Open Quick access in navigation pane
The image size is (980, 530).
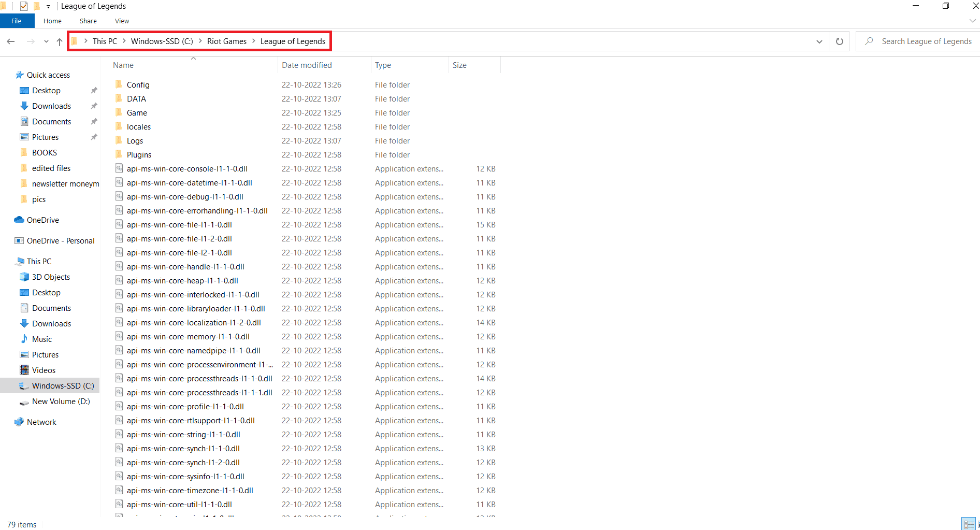pos(48,75)
